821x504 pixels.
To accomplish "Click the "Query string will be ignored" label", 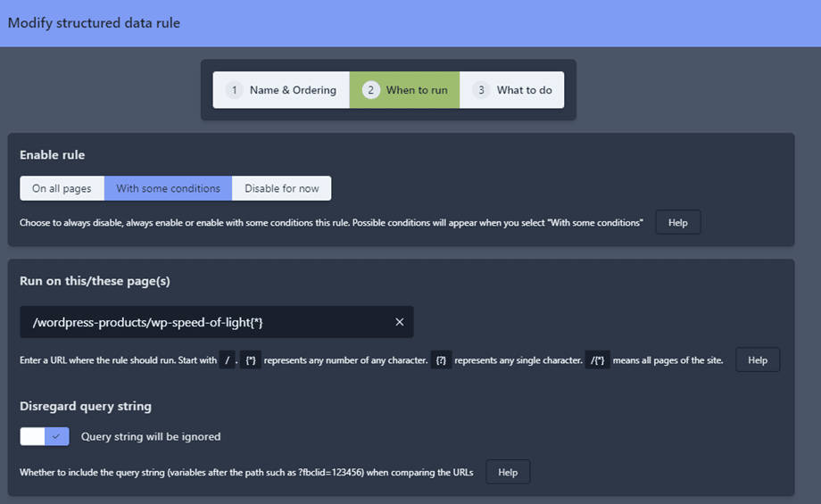I will pyautogui.click(x=151, y=436).
